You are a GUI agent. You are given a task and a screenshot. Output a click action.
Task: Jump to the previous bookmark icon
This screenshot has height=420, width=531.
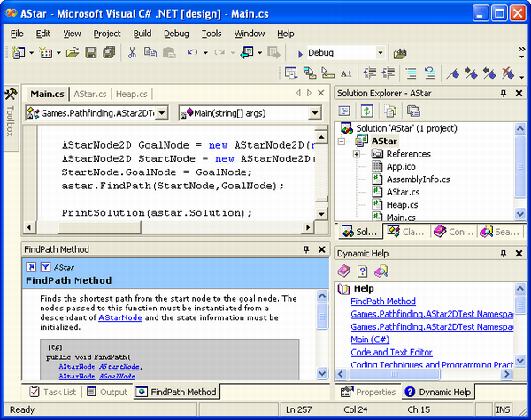(x=489, y=73)
